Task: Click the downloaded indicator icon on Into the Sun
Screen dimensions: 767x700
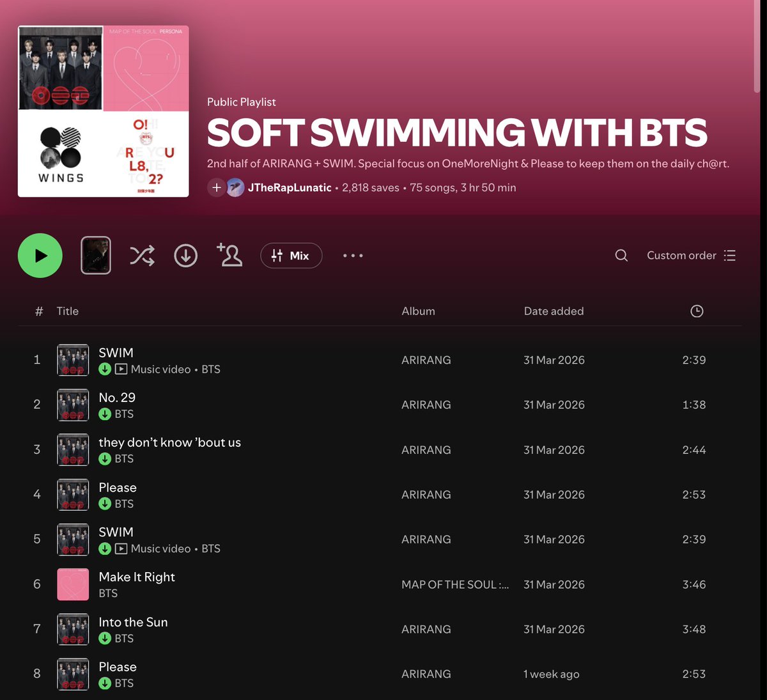Action: [x=105, y=639]
